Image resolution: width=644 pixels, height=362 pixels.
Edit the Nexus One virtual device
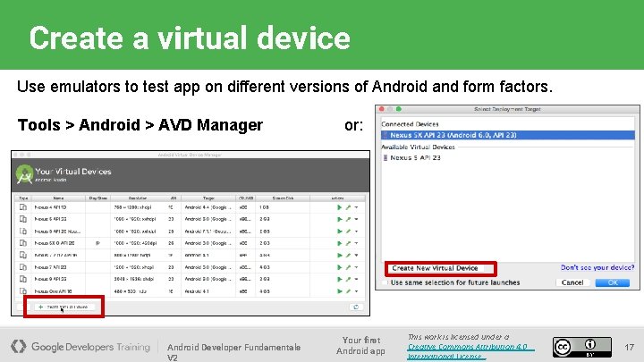coord(348,291)
